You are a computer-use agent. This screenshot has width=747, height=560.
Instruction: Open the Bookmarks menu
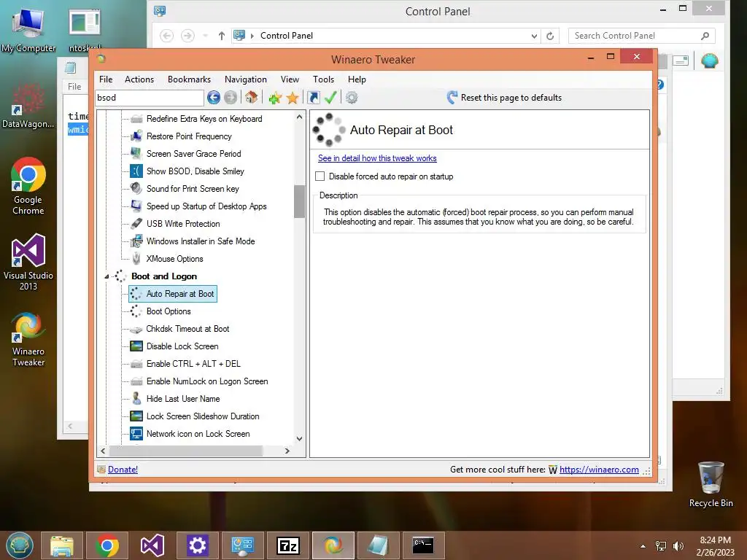189,79
